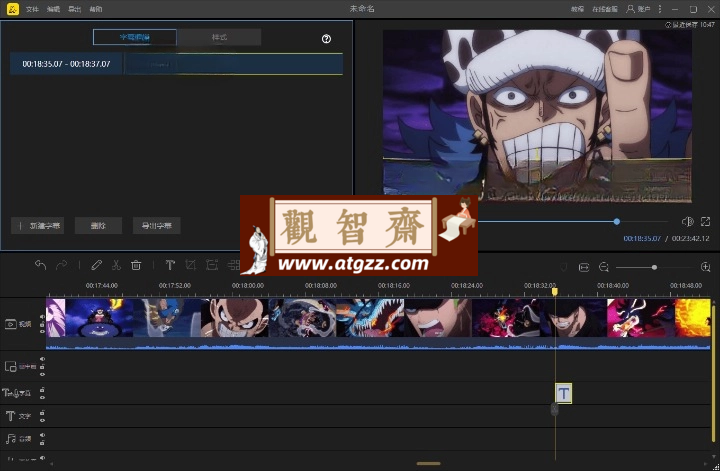Add text with the T toolbar icon
This screenshot has width=720, height=471.
click(x=170, y=265)
